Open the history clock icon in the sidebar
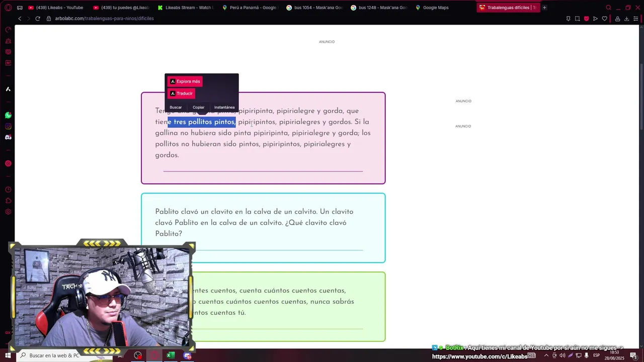Image resolution: width=644 pixels, height=362 pixels. [8, 190]
